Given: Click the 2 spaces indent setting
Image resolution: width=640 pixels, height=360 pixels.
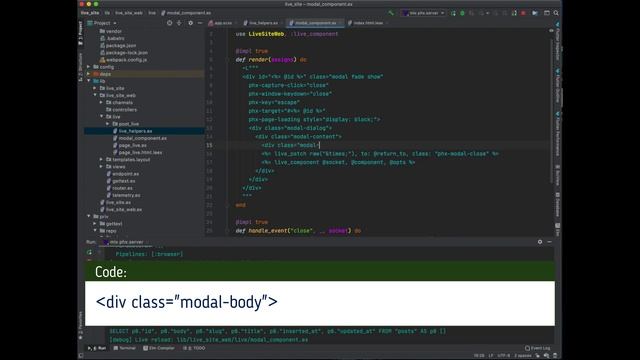Looking at the screenshot, I should pyautogui.click(x=522, y=356).
